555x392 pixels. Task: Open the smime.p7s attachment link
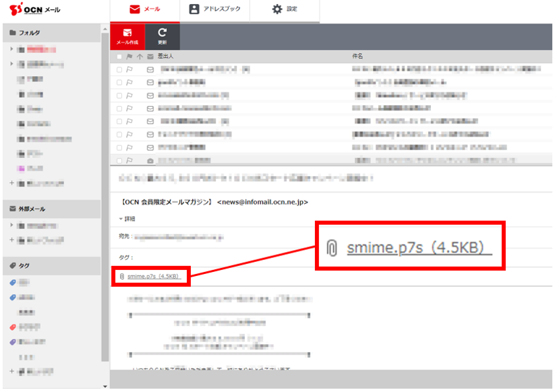point(153,276)
